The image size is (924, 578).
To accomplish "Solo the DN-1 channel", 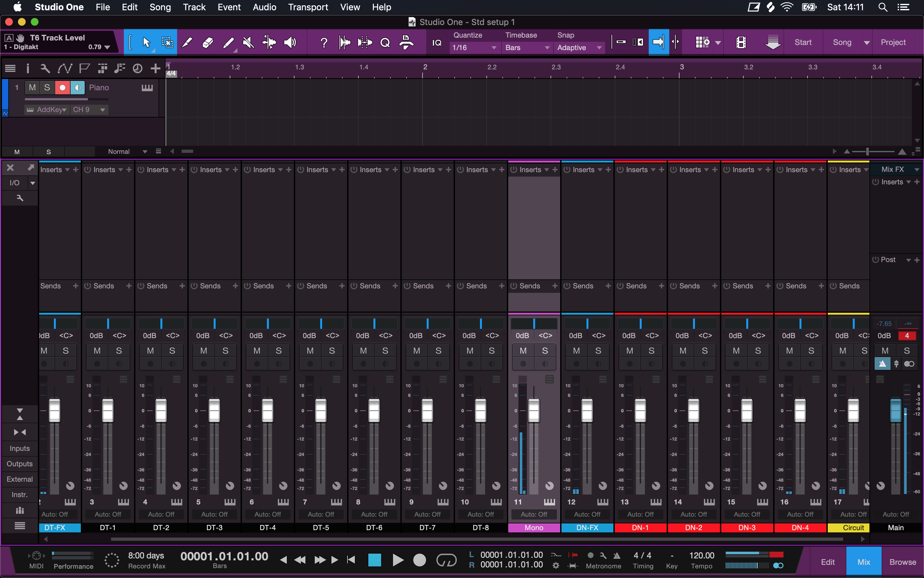I will pos(651,351).
